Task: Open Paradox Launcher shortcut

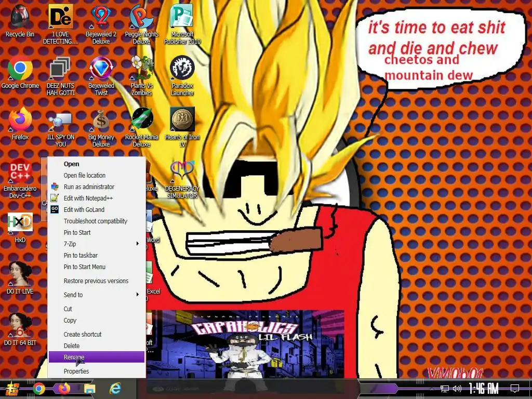Action: (x=182, y=76)
